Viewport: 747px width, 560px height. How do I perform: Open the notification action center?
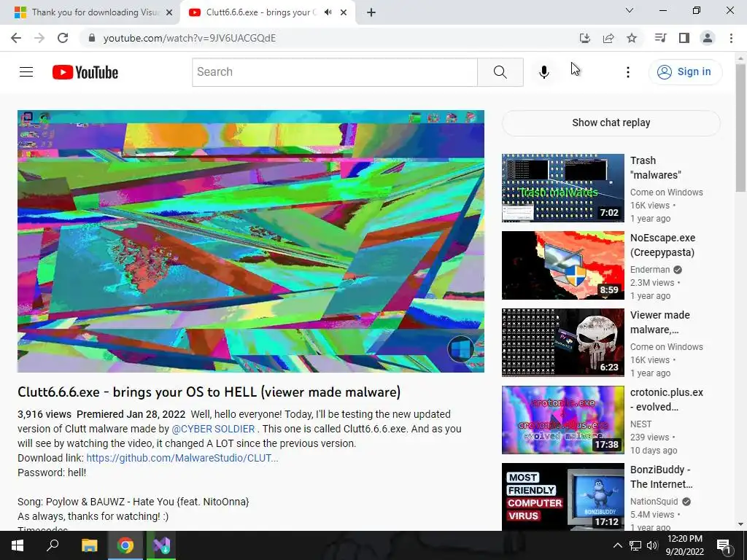coord(724,545)
